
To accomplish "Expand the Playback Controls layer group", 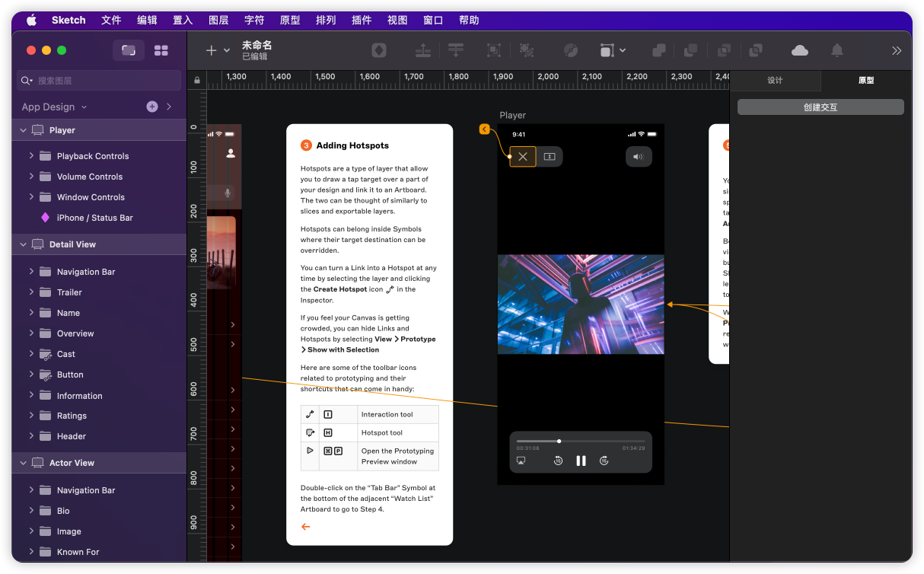I will (x=31, y=155).
